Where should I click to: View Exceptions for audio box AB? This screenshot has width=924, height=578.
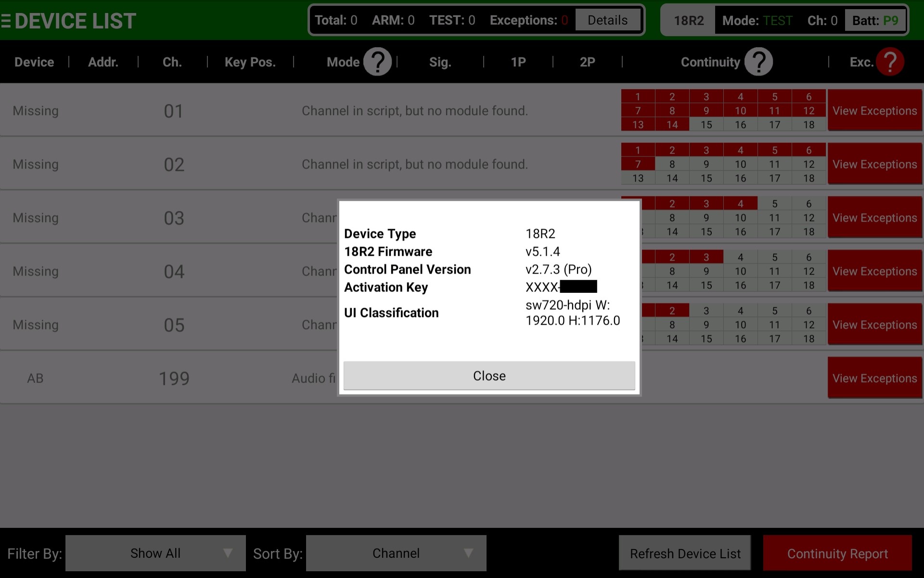pyautogui.click(x=875, y=378)
